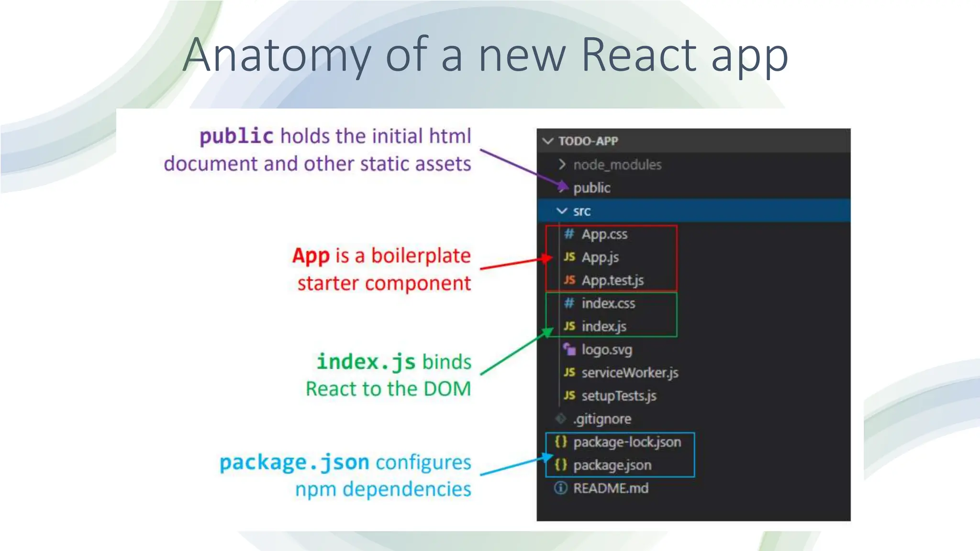Click the JS icon beside serviceWorker.js
Image resolution: width=980 pixels, height=551 pixels.
[x=569, y=372]
